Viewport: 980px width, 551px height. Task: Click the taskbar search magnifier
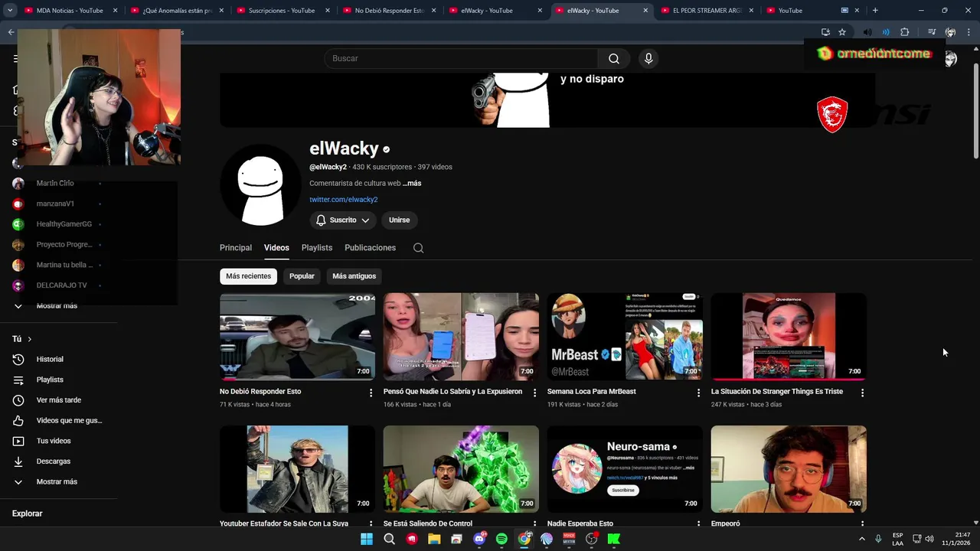(389, 539)
